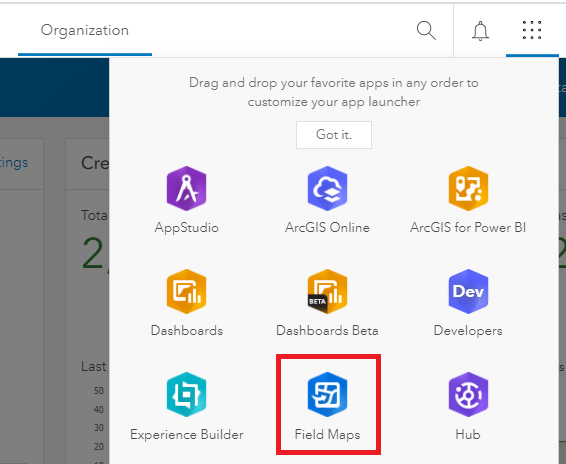The width and height of the screenshot is (566, 464).
Task: Click the search magnifier icon
Action: 426,30
